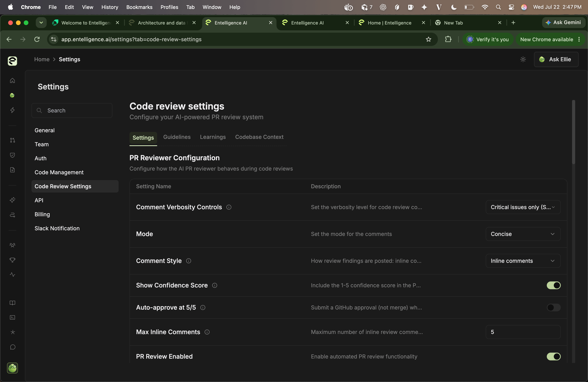Open the team members sidebar icon
This screenshot has width=588, height=382.
tap(12, 245)
